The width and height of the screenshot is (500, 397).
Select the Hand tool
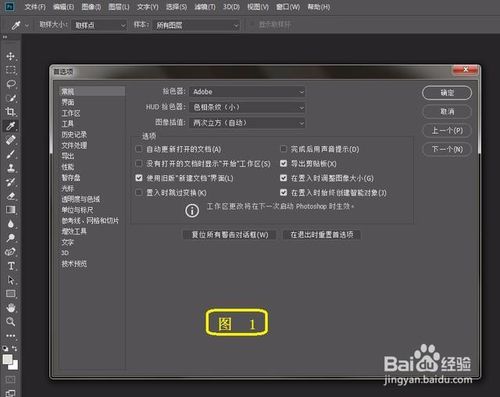tap(11, 308)
